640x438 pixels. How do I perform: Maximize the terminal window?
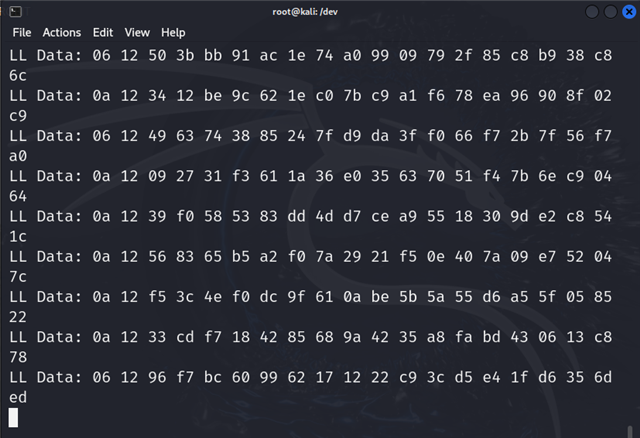coord(610,12)
